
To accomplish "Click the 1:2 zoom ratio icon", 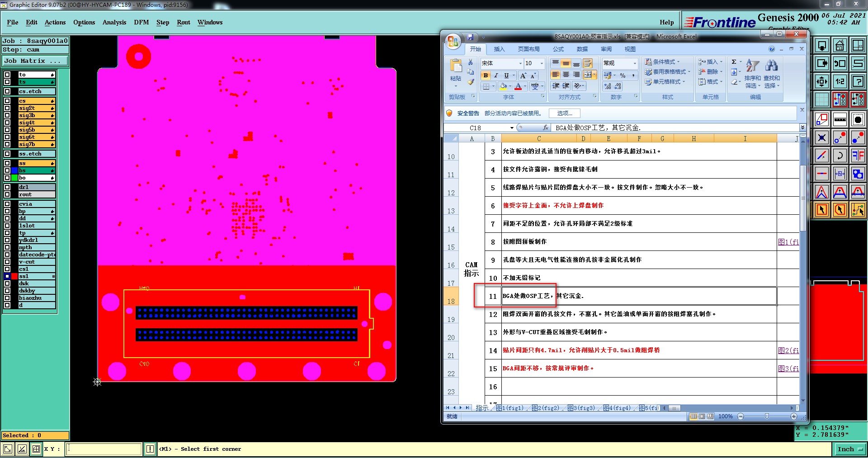I will 840,81.
